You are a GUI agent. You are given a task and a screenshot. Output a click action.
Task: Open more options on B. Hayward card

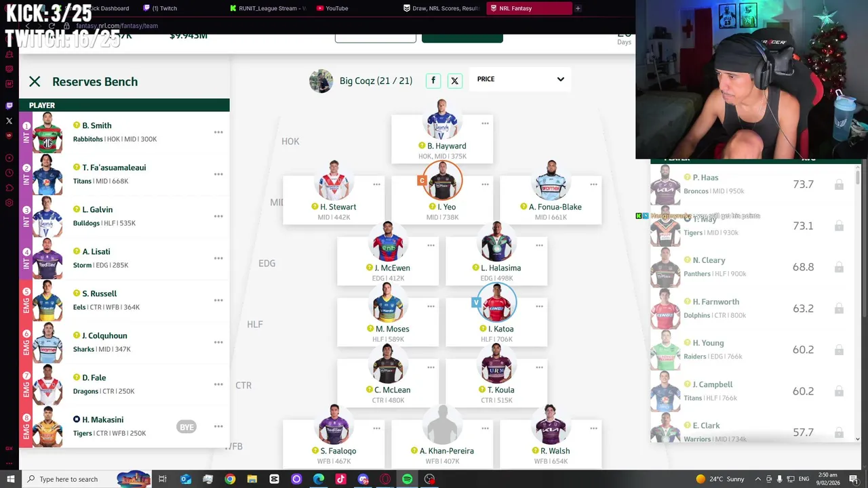[485, 123]
